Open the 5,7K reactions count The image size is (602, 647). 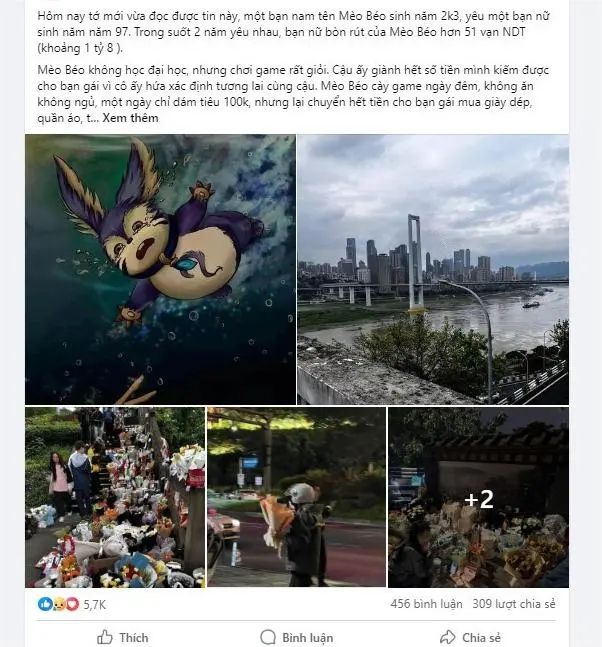95,604
